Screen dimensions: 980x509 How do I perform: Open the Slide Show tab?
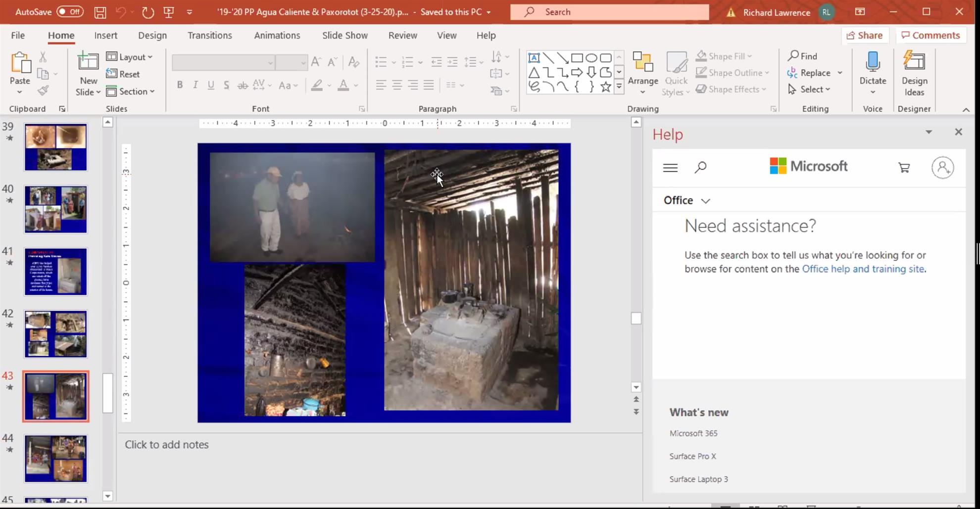tap(344, 36)
